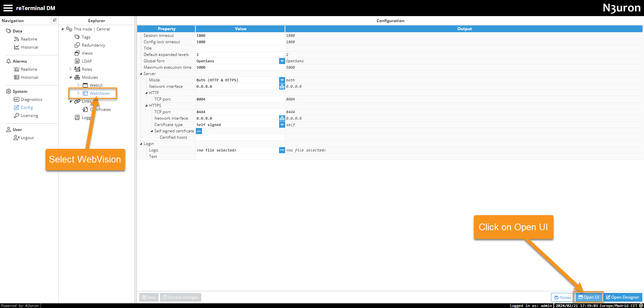The image size is (644, 308).
Task: Select Redundancy in Explorer tree
Action: (93, 45)
